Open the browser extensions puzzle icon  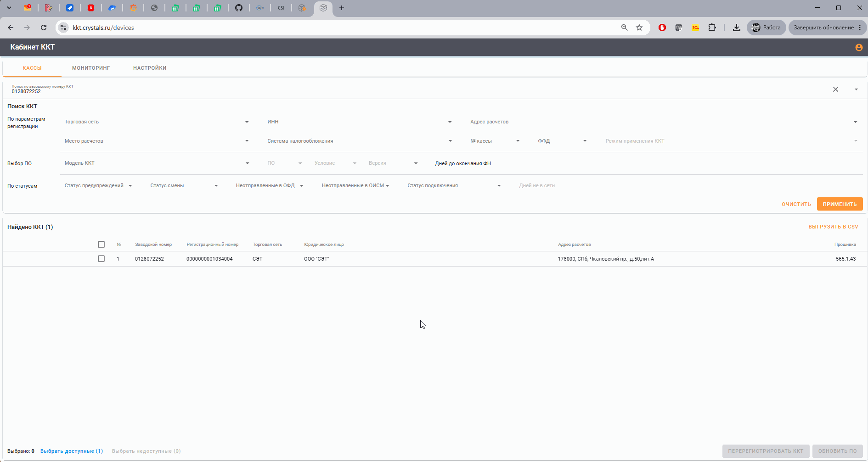tap(712, 28)
